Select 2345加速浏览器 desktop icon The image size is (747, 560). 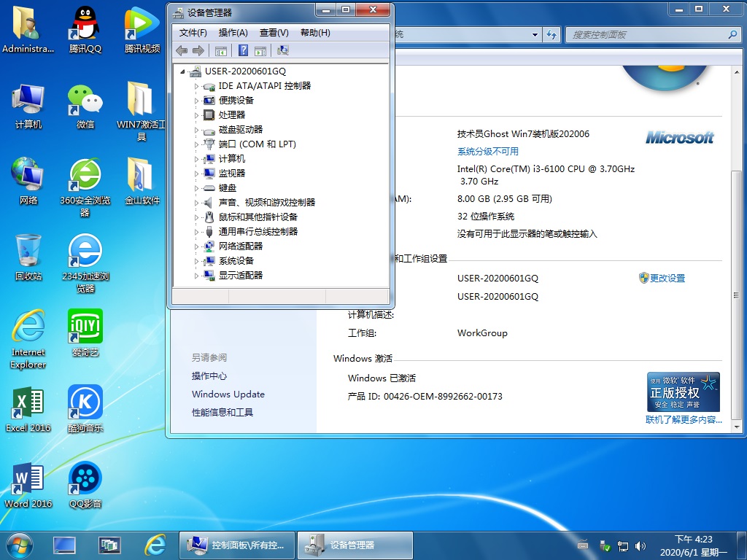click(85, 263)
